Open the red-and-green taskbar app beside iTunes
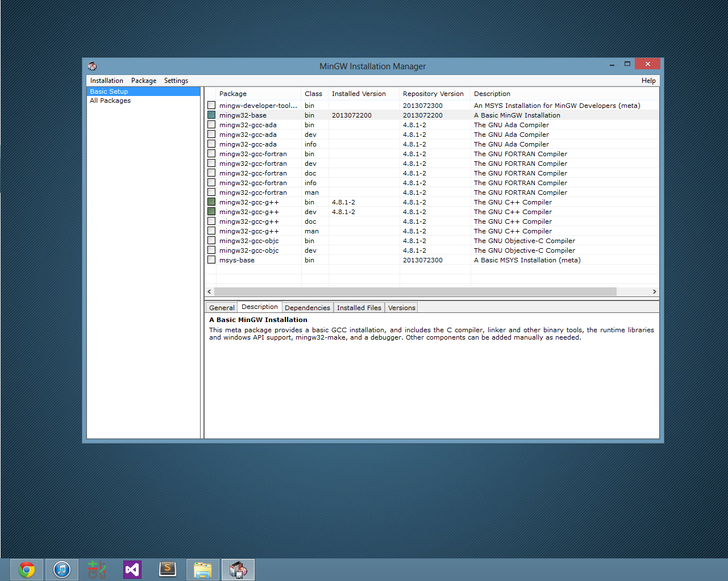Image resolution: width=728 pixels, height=581 pixels. [x=97, y=570]
